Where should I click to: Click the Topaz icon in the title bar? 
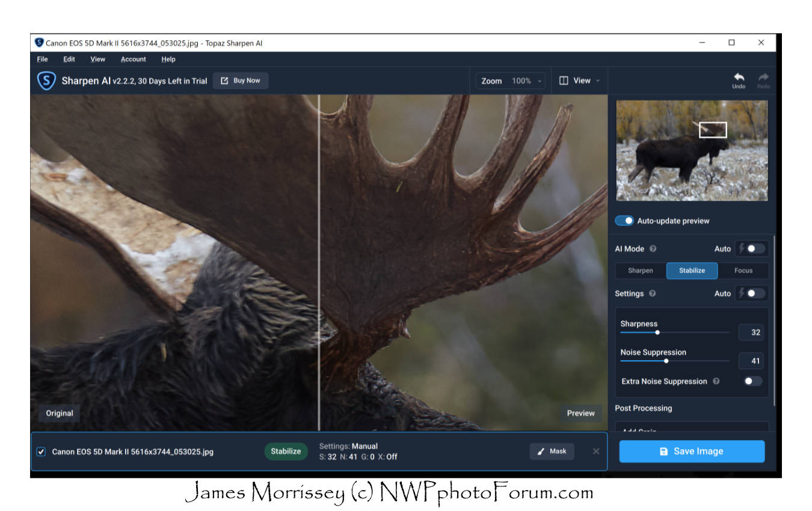pyautogui.click(x=39, y=43)
